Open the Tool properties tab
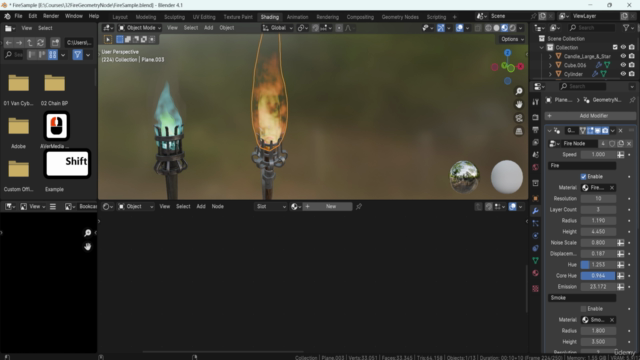 point(536,102)
